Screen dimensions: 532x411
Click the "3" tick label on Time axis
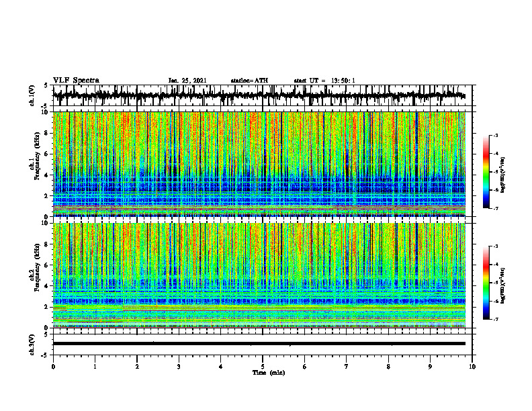[179, 367]
